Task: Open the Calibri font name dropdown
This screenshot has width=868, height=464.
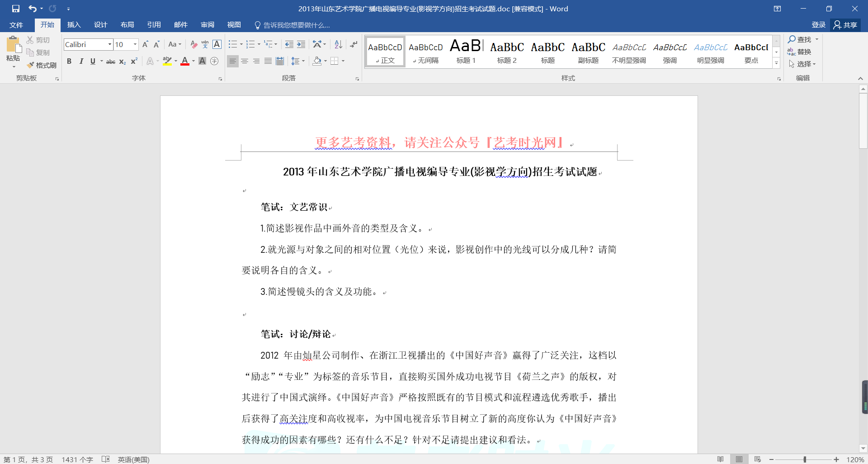Action: 110,44
